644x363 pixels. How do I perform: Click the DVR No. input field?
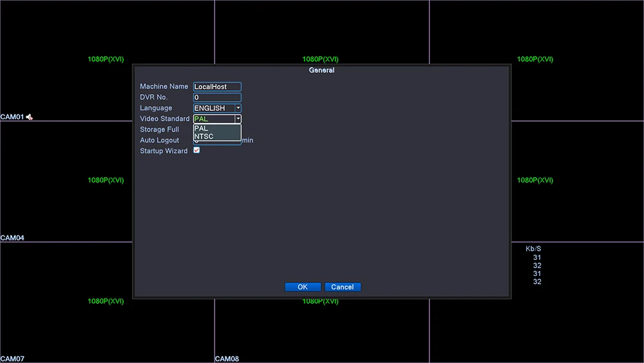(x=217, y=97)
